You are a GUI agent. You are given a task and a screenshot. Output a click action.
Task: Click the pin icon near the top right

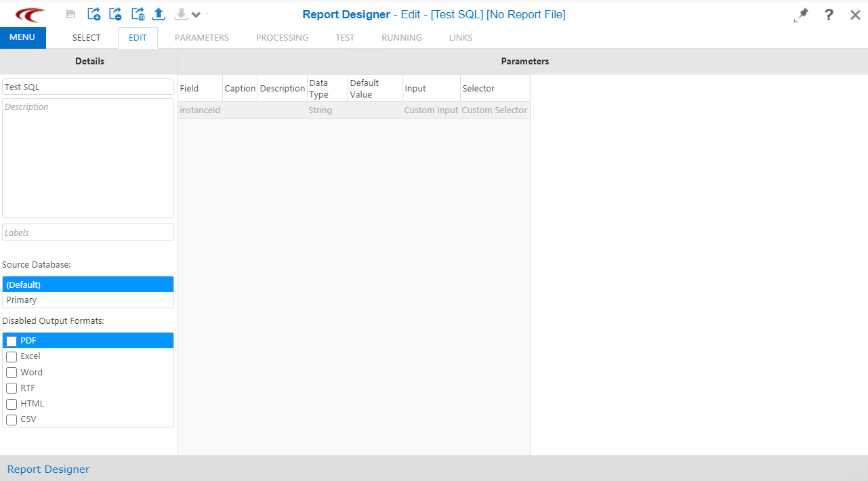click(801, 14)
